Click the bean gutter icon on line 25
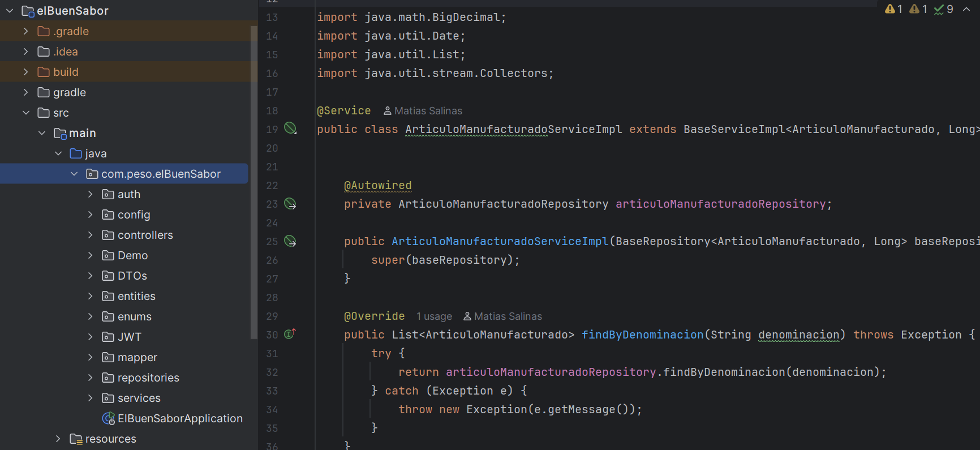 coord(290,241)
